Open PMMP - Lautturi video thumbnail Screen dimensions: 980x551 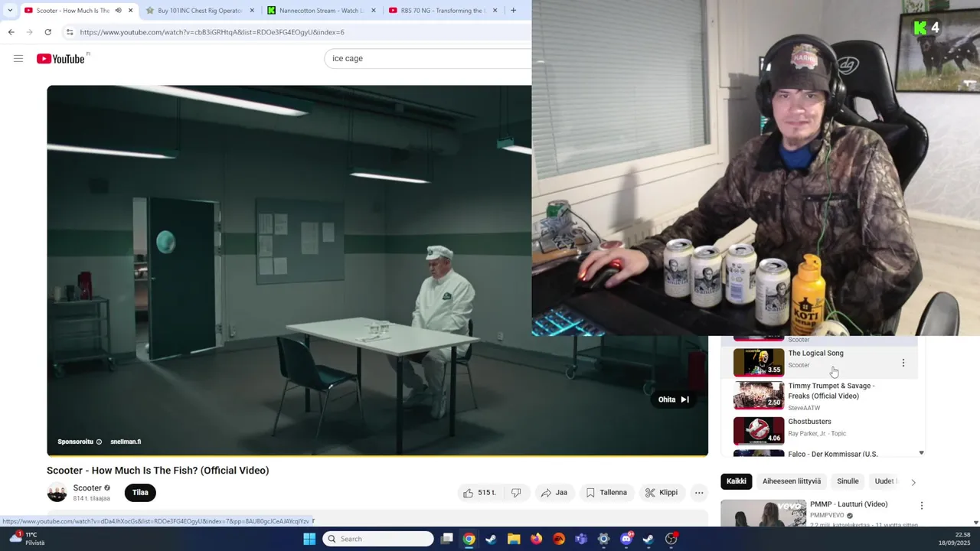(763, 514)
